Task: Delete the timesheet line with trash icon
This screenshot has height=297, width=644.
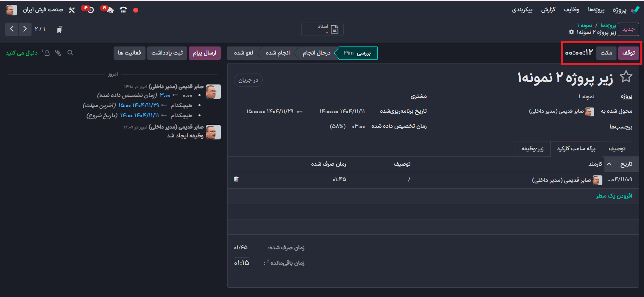Action: [236, 179]
